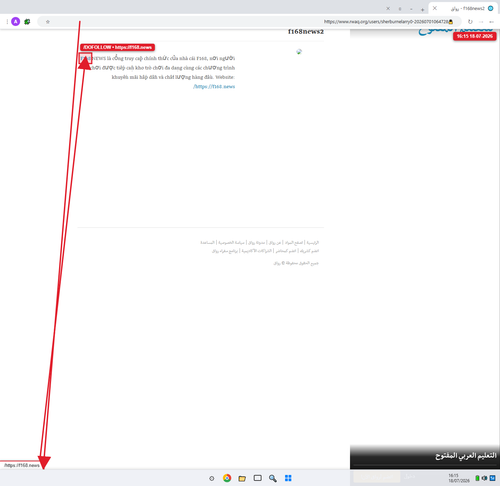Click the التعليم العربي المفتوح banner text
500x486 pixels.
click(466, 456)
